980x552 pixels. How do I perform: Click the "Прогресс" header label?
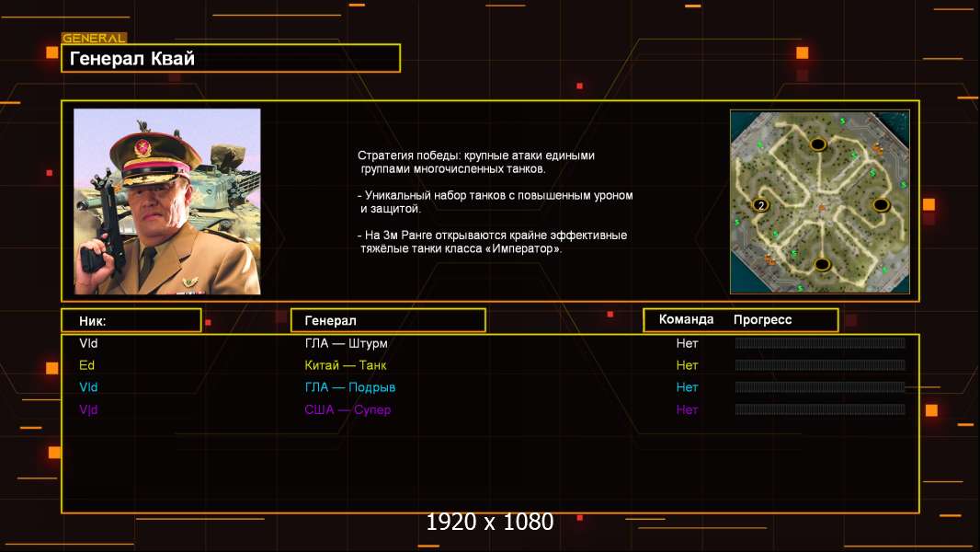762,319
